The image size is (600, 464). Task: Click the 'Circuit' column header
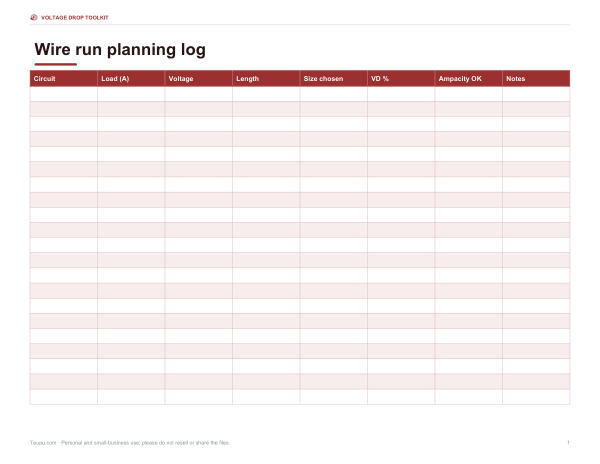[x=64, y=78]
